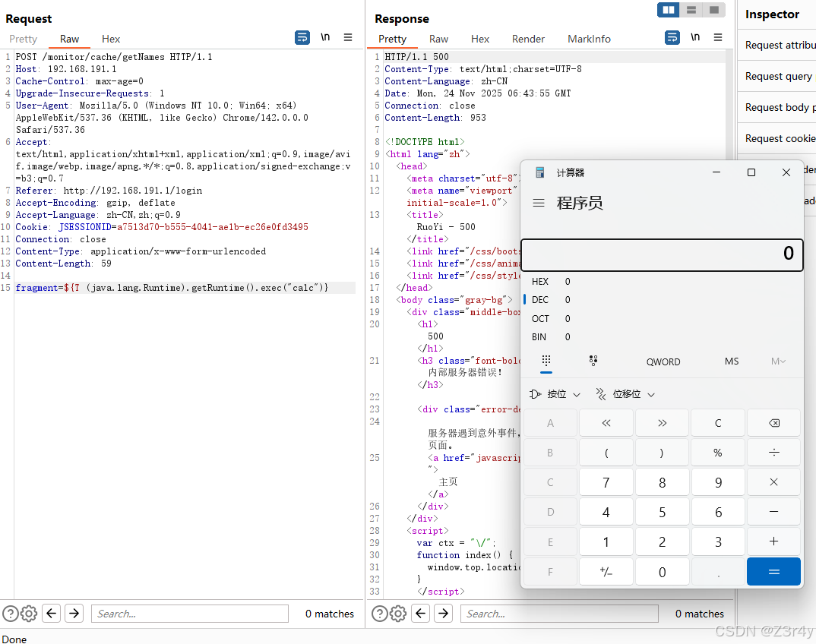
Task: Click the left shift << calculator key
Action: point(606,423)
